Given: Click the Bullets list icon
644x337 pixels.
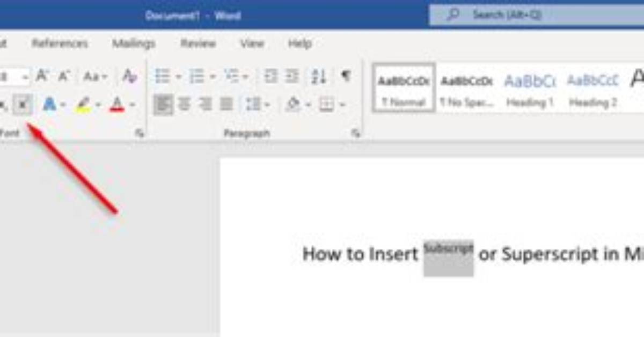Looking at the screenshot, I should pos(162,77).
